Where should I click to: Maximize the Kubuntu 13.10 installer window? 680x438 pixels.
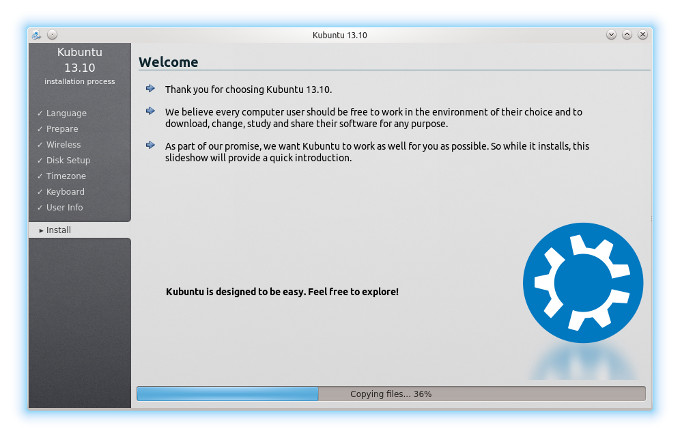[x=627, y=35]
